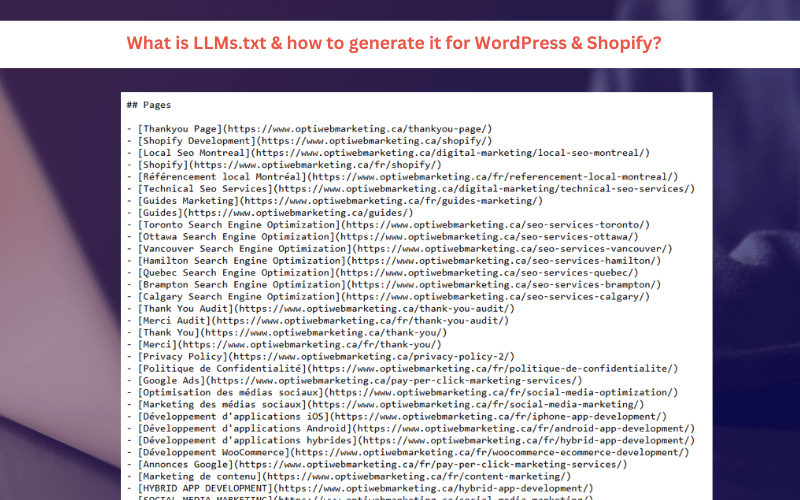Select Vancouver Search Engine Optimization line
This screenshot has height=500, width=800.
[399, 249]
